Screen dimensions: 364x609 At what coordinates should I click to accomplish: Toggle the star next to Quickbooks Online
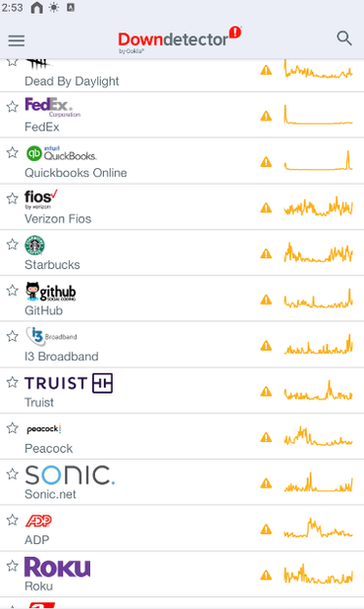pyautogui.click(x=13, y=152)
